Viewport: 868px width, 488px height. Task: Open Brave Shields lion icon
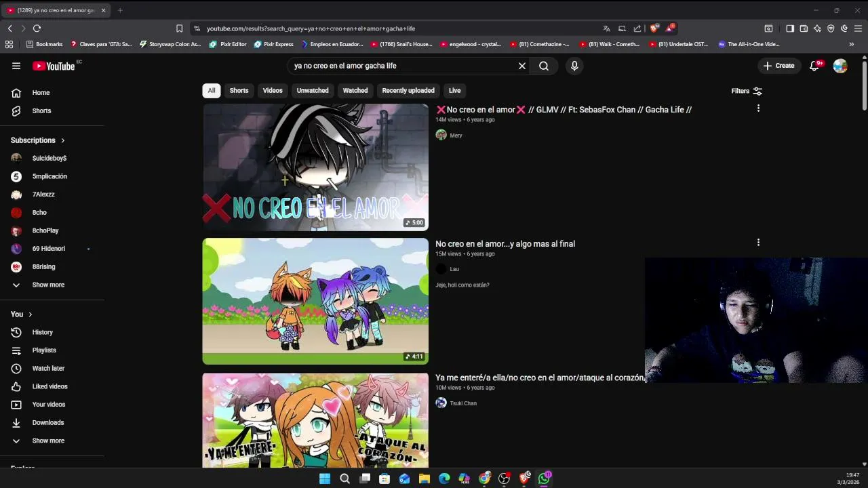pyautogui.click(x=654, y=28)
